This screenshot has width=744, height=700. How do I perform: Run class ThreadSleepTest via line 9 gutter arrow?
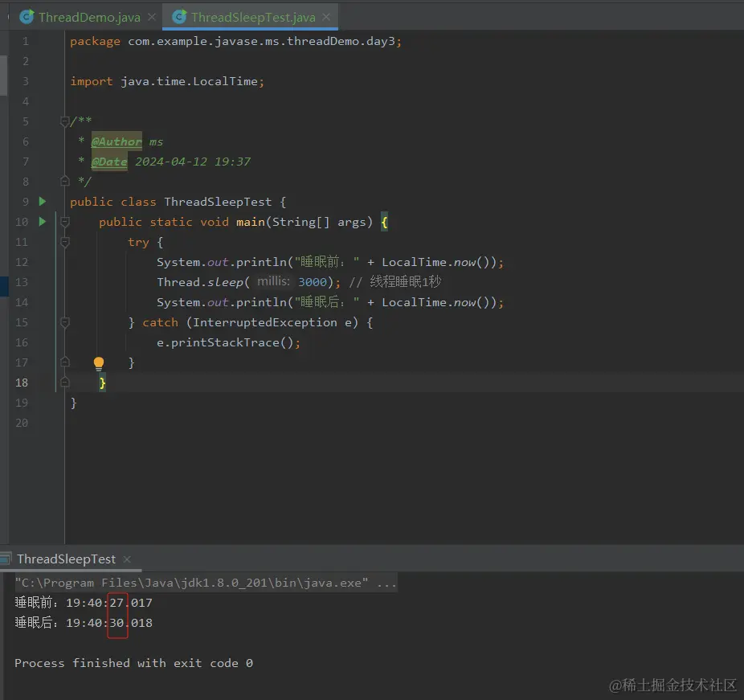pyautogui.click(x=43, y=201)
